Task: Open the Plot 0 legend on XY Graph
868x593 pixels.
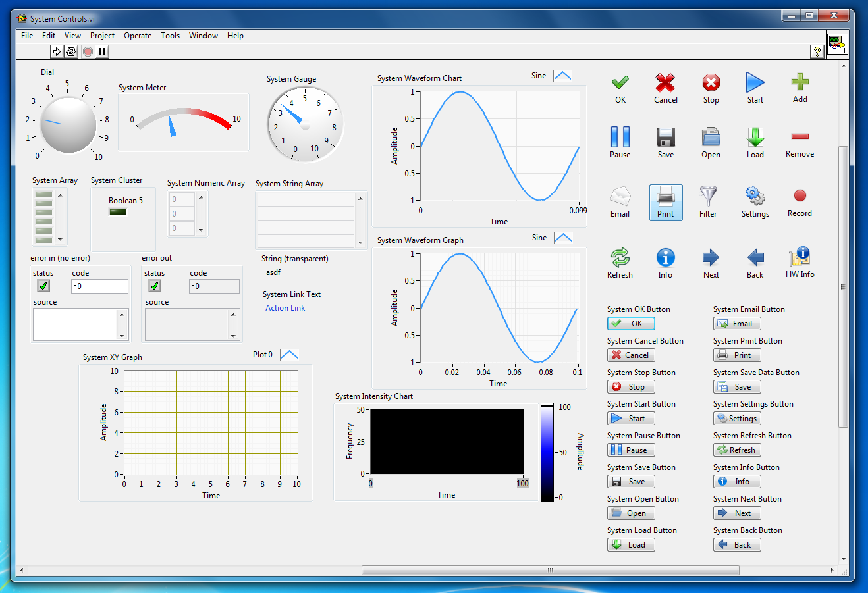Action: [x=289, y=355]
